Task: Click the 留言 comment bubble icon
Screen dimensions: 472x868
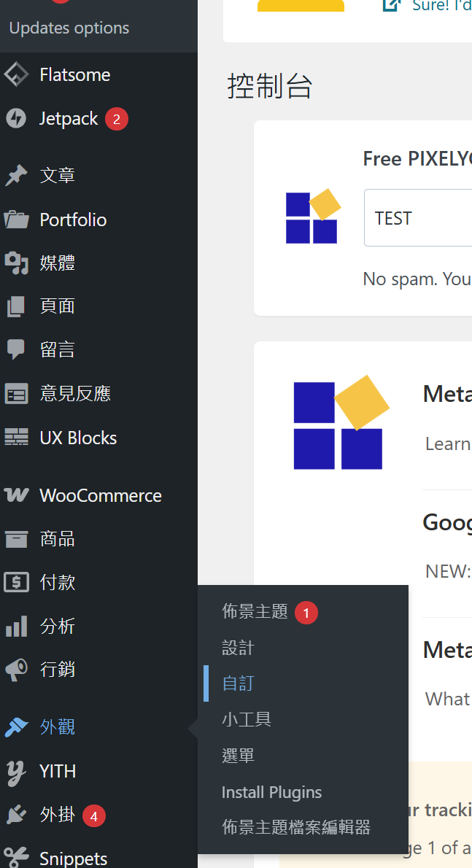Action: [x=16, y=350]
